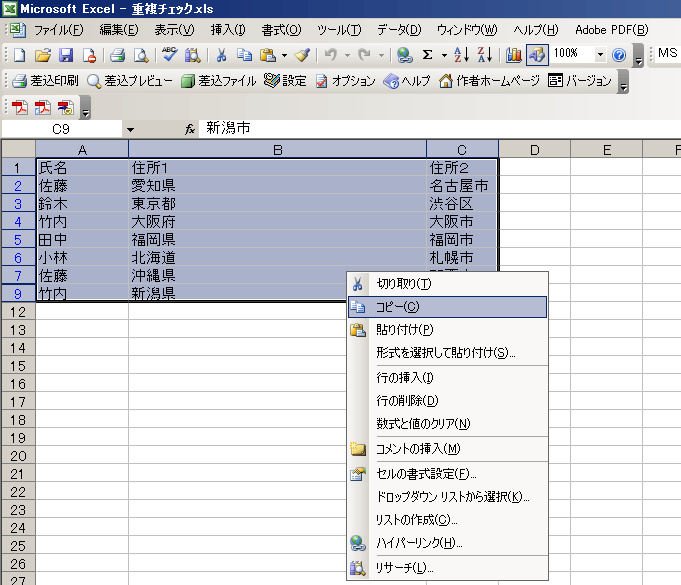Open the Chart Wizard icon

pyautogui.click(x=514, y=55)
